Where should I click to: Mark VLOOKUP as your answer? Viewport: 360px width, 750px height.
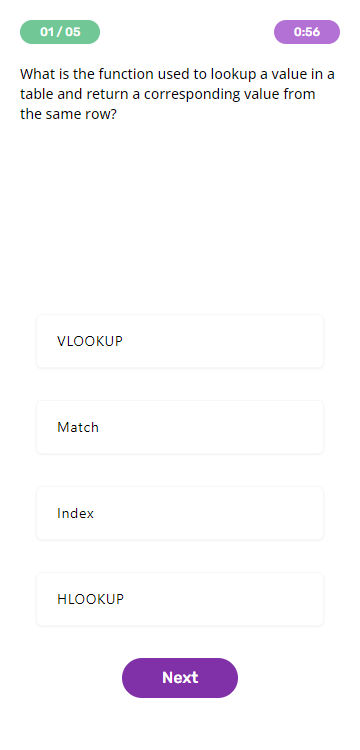180,341
